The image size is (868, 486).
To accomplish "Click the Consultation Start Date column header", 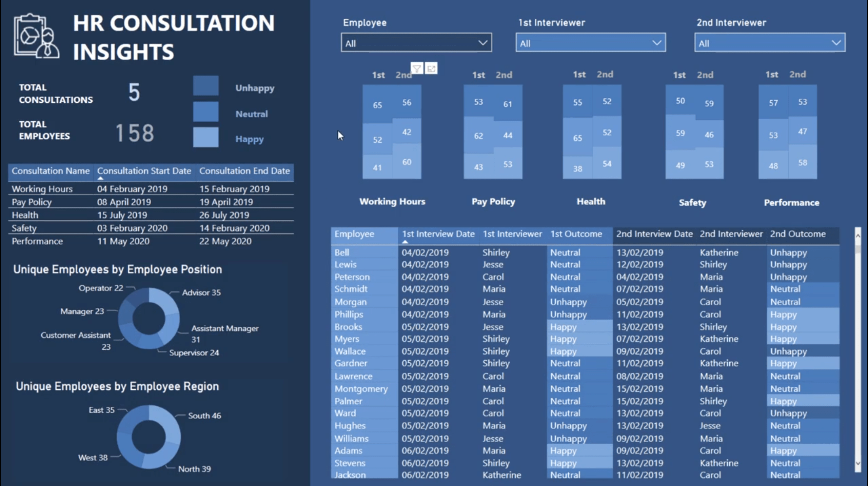I will coord(145,170).
